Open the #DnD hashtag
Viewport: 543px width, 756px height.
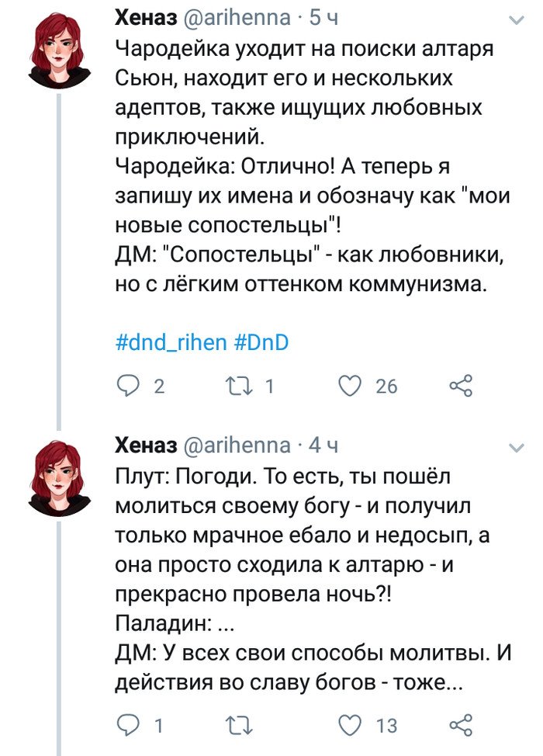260,342
